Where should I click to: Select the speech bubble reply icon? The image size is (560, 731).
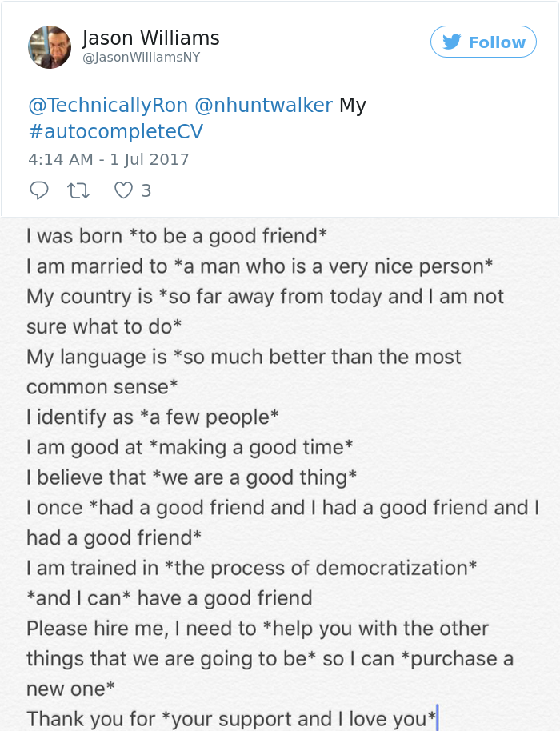39,190
